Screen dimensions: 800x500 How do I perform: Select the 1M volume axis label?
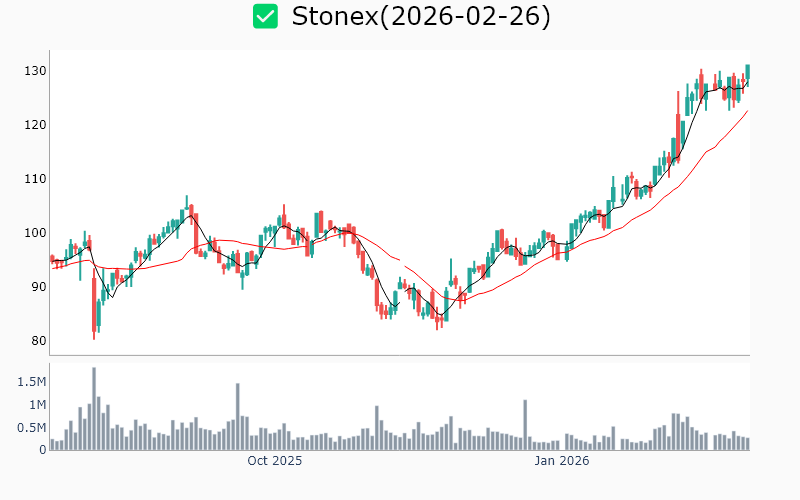(x=35, y=405)
